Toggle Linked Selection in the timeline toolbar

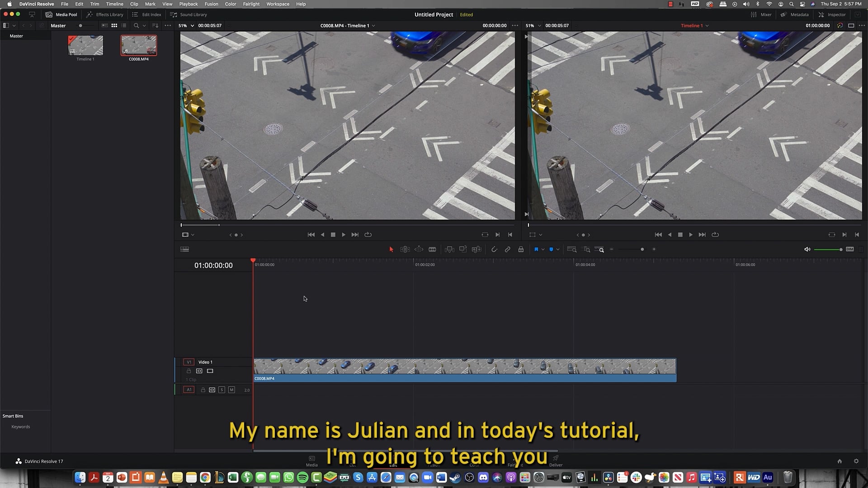coord(507,249)
